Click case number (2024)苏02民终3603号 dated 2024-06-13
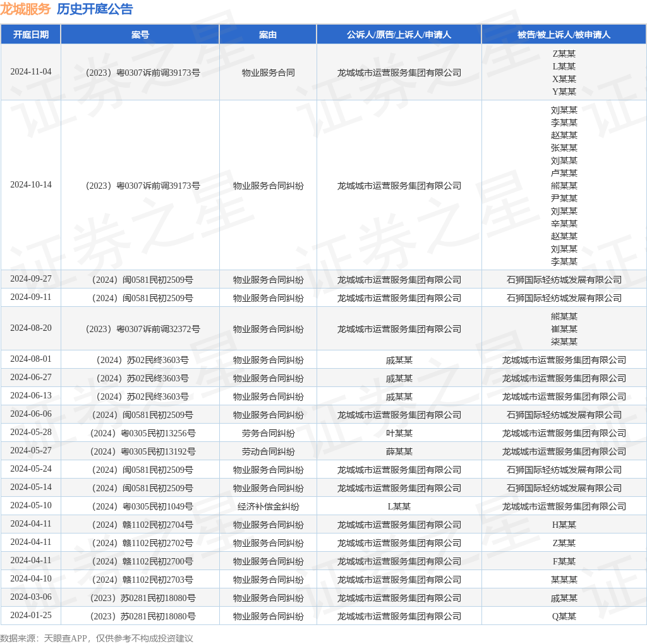 (x=143, y=397)
